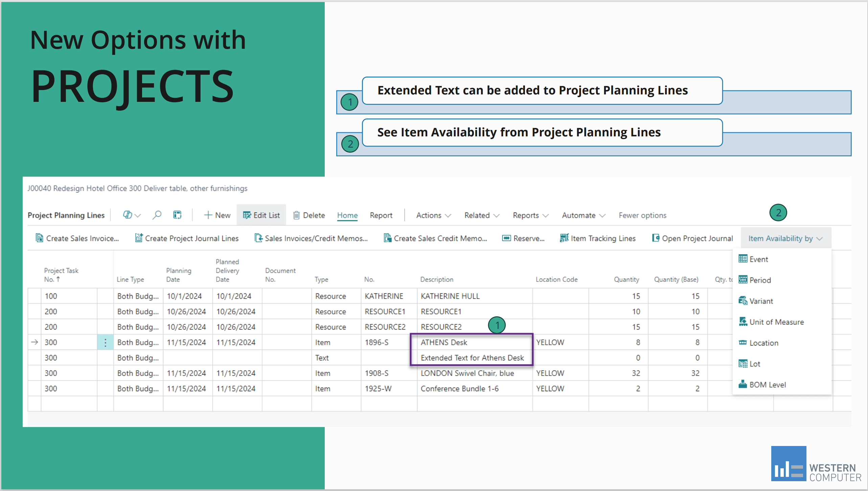868x491 pixels.
Task: Open the Copilot icon dropdown
Action: (x=132, y=215)
